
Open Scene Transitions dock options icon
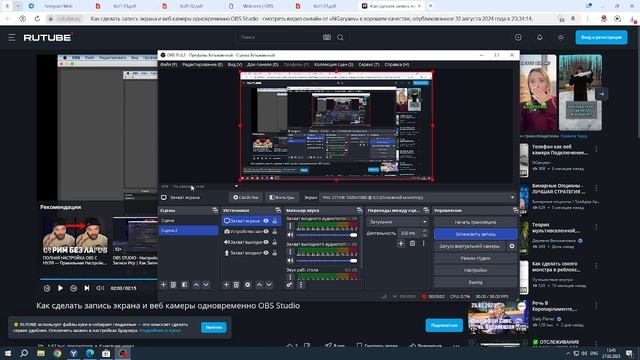[426, 210]
